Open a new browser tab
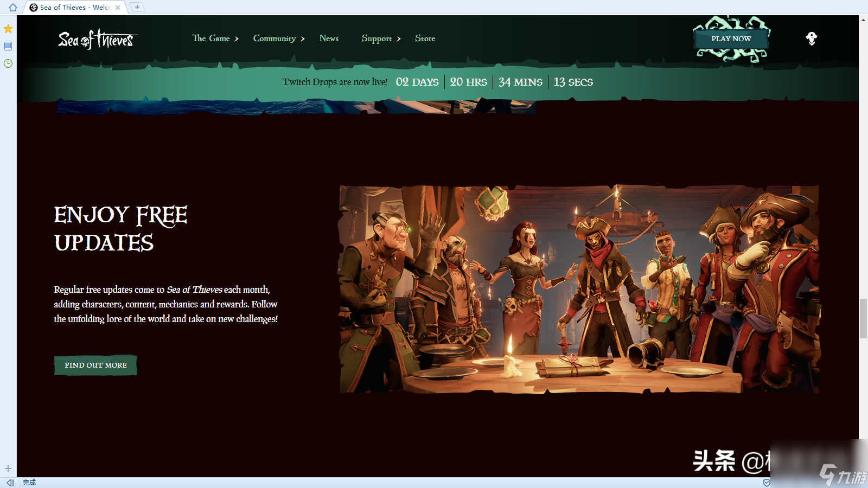The width and height of the screenshot is (868, 488). [137, 7]
